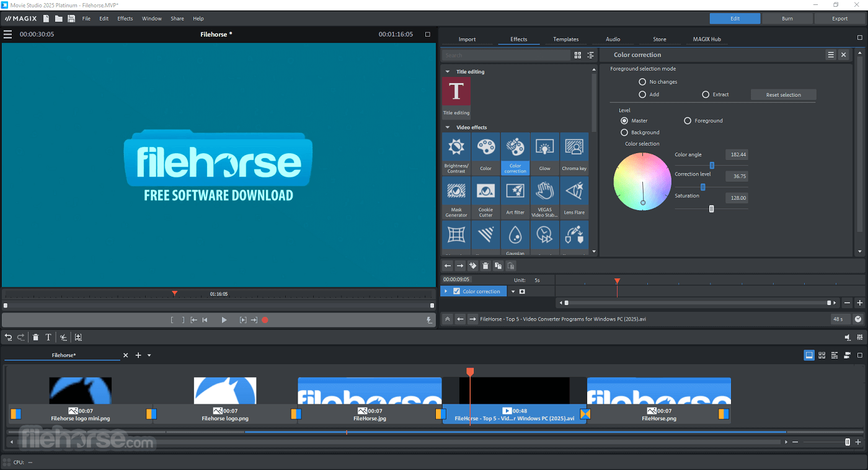Open the Mask Generator effect
Screen dimensions: 868x470
(x=456, y=198)
